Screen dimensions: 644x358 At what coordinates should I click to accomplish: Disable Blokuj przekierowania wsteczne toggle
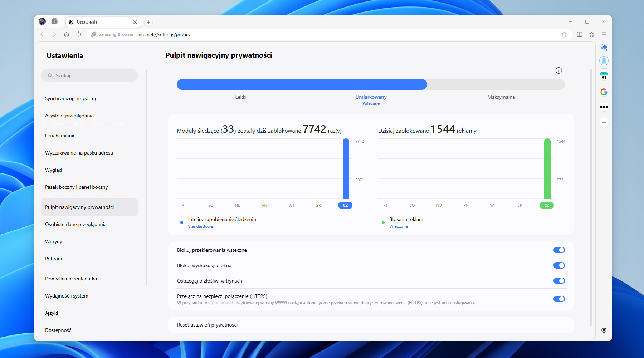pyautogui.click(x=559, y=250)
